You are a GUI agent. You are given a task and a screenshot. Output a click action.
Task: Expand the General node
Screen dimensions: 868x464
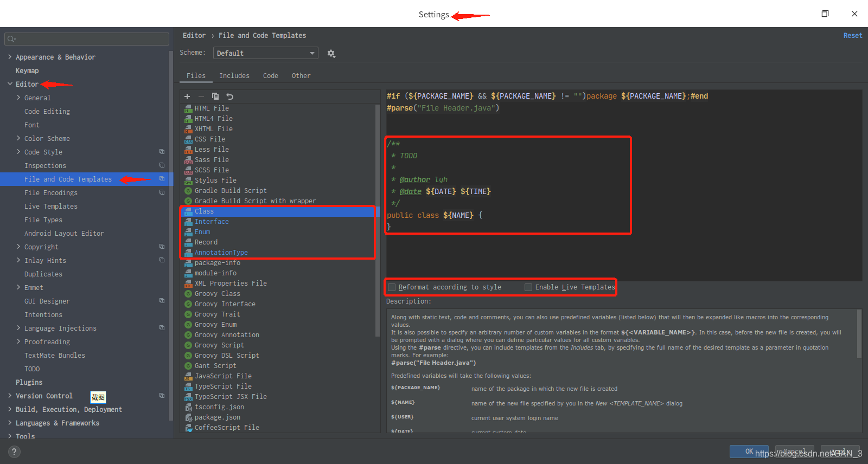18,98
